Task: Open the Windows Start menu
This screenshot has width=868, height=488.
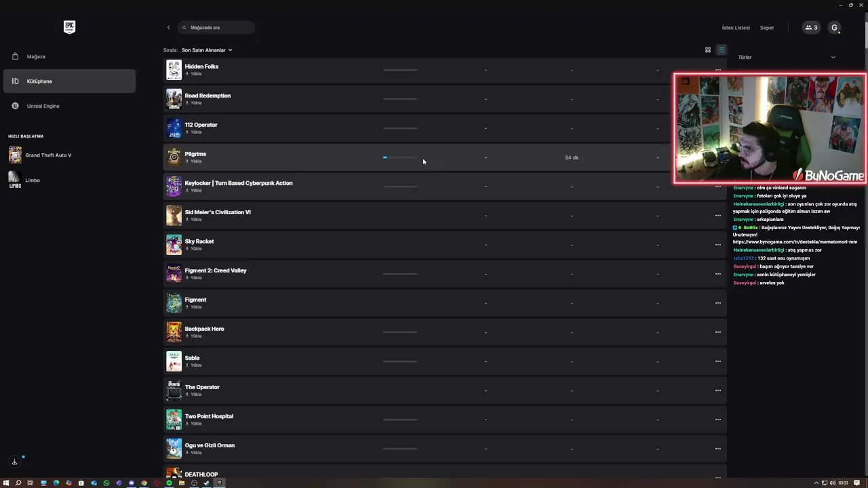Action: pyautogui.click(x=6, y=483)
